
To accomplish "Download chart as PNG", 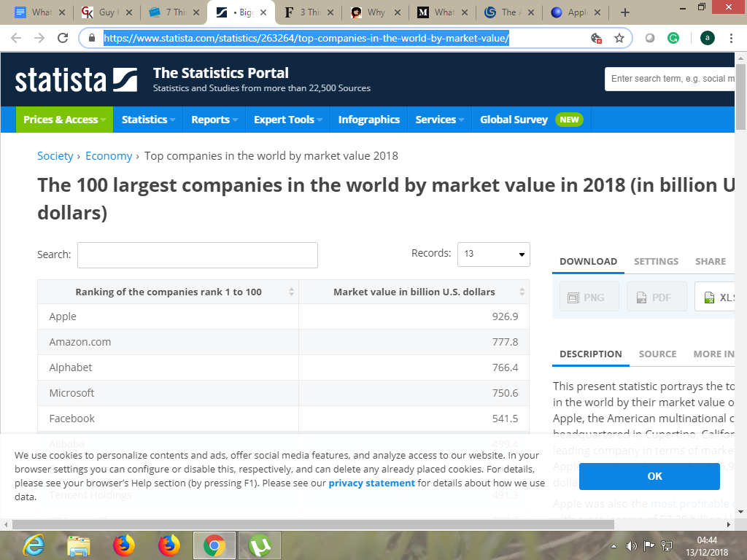I will tap(589, 297).
